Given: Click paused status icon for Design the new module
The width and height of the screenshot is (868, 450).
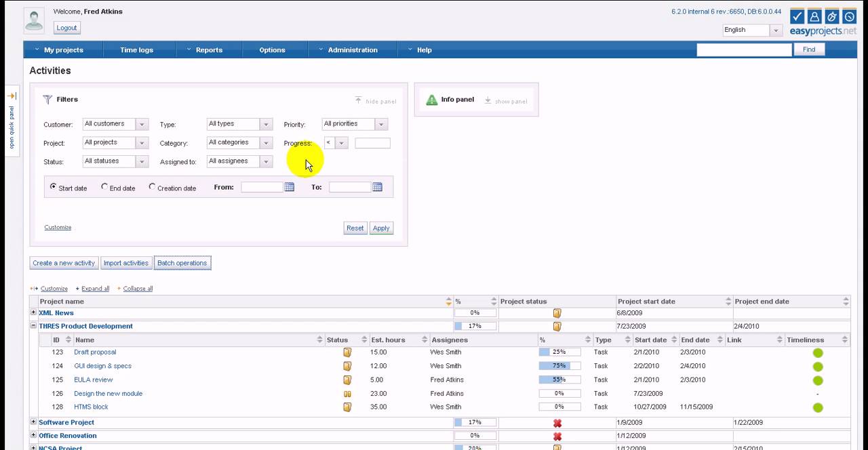Looking at the screenshot, I should click(x=347, y=394).
